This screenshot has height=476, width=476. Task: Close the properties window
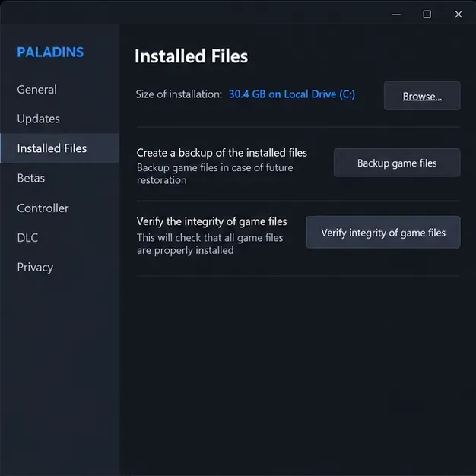459,14
